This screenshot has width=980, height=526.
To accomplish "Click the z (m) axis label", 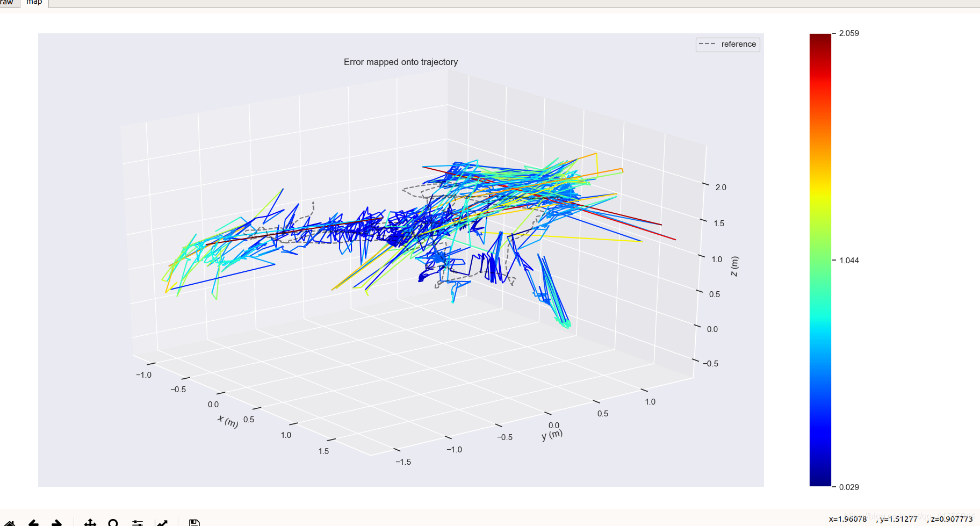I will click(x=734, y=266).
